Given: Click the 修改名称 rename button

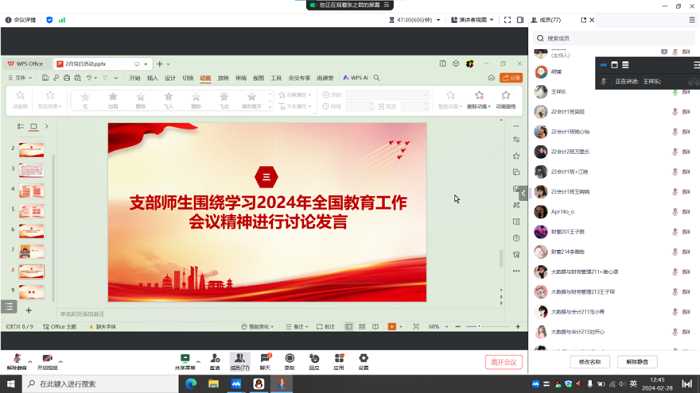Looking at the screenshot, I should [590, 362].
